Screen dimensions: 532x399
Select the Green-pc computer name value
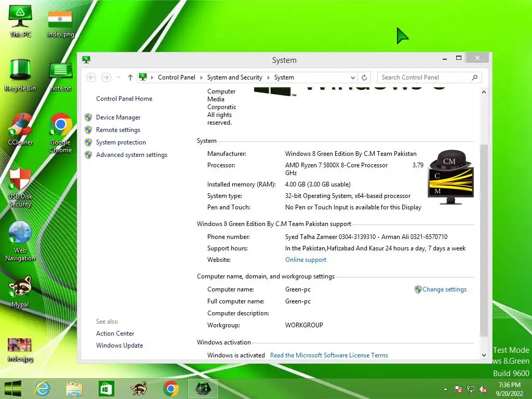click(298, 289)
